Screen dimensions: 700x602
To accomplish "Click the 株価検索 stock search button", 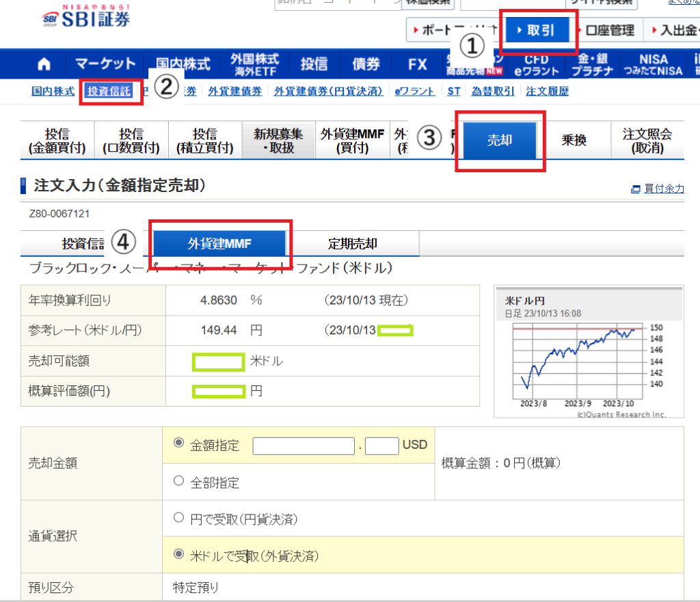I will [428, 3].
